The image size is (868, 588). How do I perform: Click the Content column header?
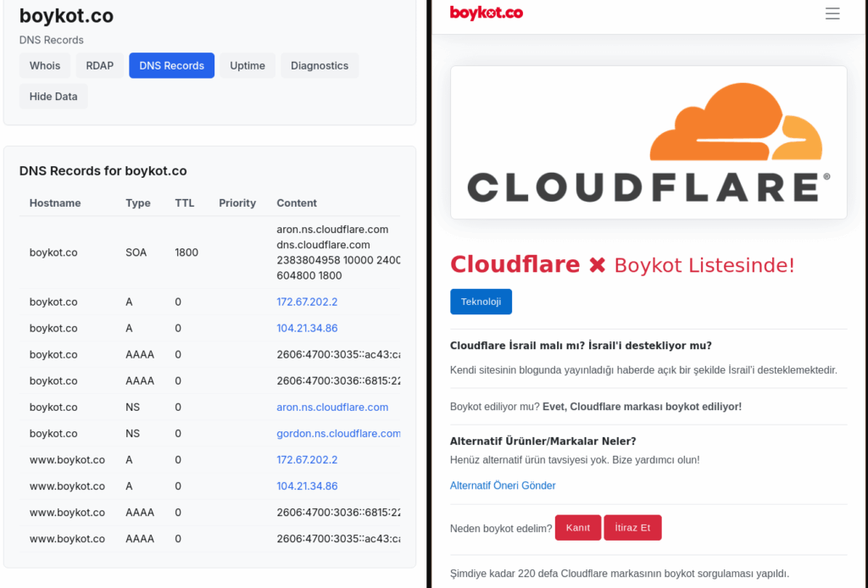(x=297, y=203)
